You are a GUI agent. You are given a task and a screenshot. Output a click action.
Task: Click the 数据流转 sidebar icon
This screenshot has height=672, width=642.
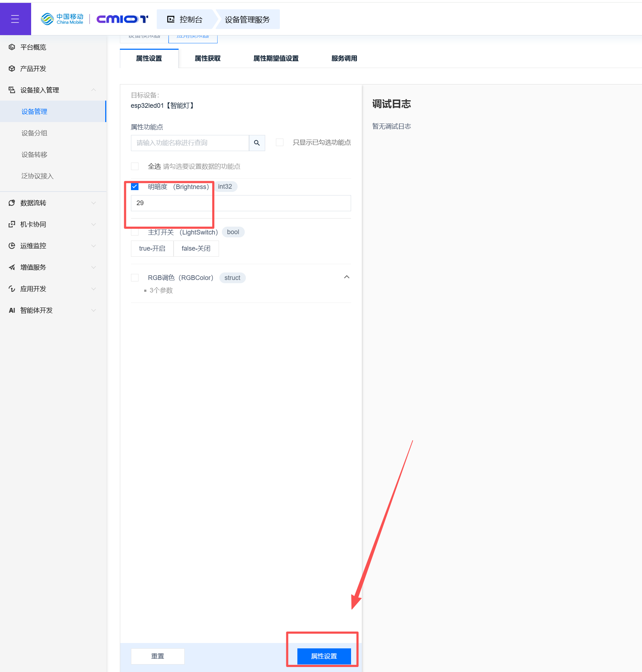click(12, 203)
